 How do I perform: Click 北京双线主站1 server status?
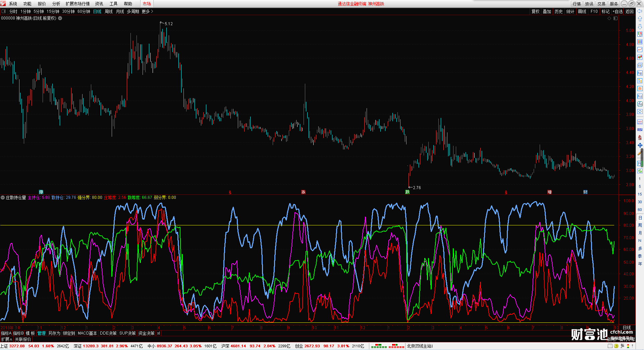(x=420, y=346)
